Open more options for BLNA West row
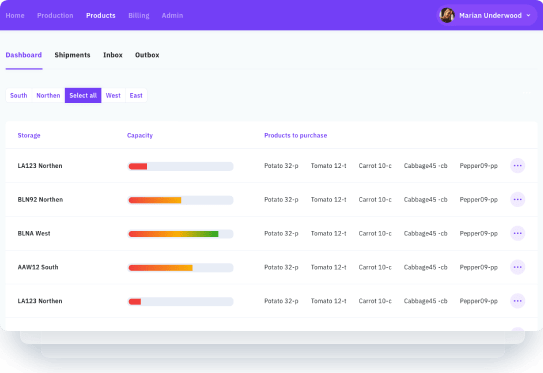 click(517, 233)
